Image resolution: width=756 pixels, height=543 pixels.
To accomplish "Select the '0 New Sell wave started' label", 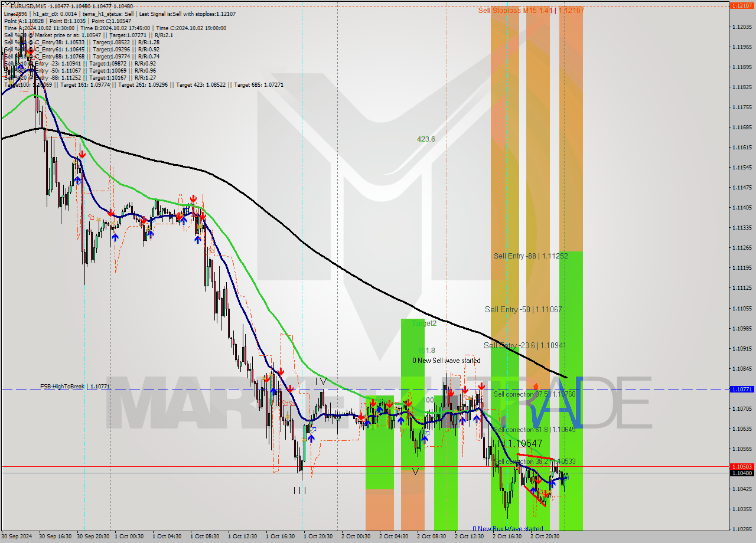I will (447, 361).
